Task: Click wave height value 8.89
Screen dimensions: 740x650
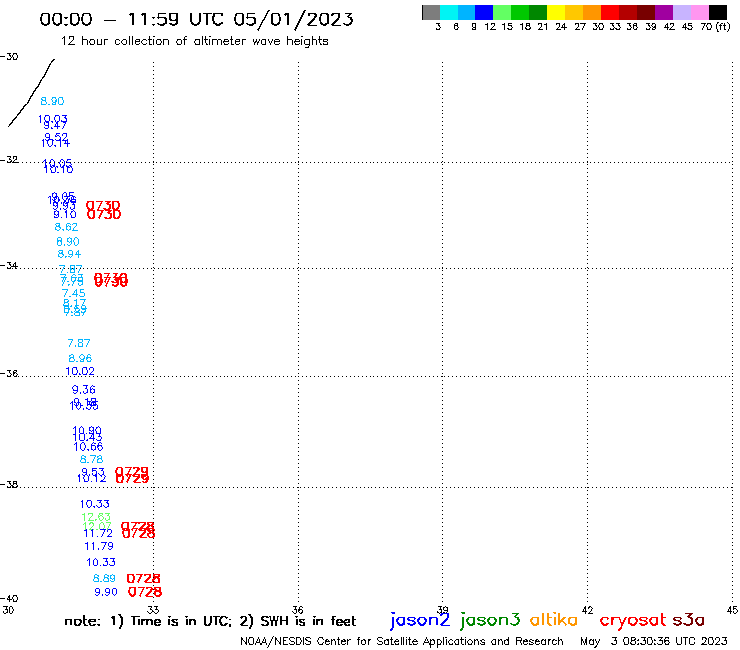Action: click(x=104, y=578)
